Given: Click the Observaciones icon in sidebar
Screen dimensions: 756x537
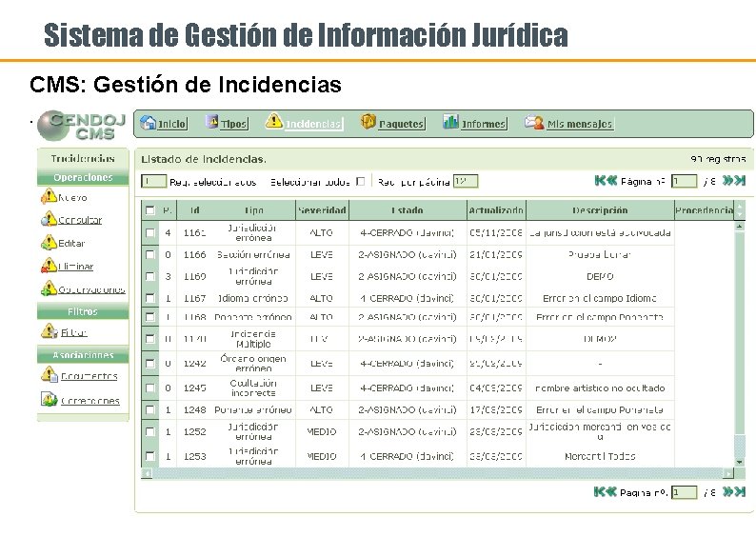Looking at the screenshot, I should (49, 288).
